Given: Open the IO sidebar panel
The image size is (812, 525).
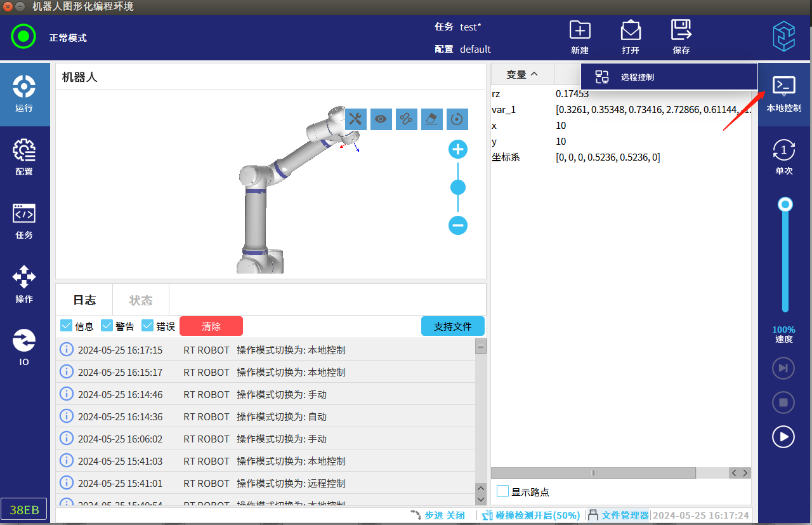Looking at the screenshot, I should (x=24, y=347).
